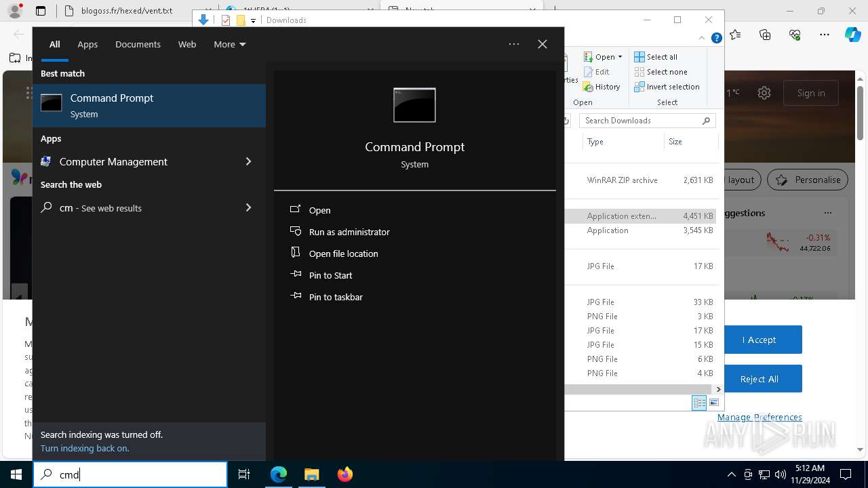Click Turn indexing back on link
Image resolution: width=868 pixels, height=488 pixels.
(85, 448)
